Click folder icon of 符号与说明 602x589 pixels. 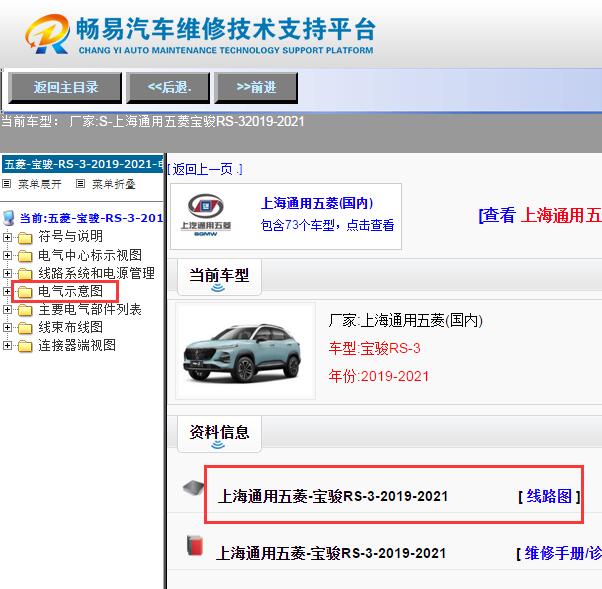25,238
